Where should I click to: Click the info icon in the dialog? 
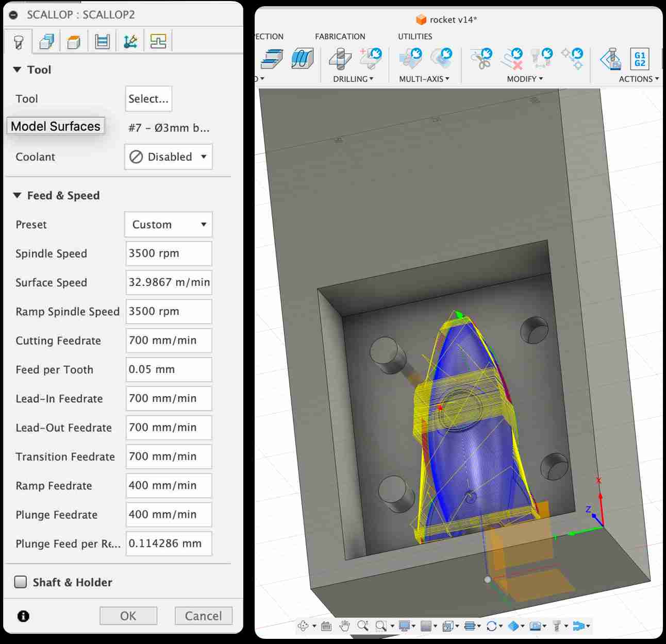23,616
